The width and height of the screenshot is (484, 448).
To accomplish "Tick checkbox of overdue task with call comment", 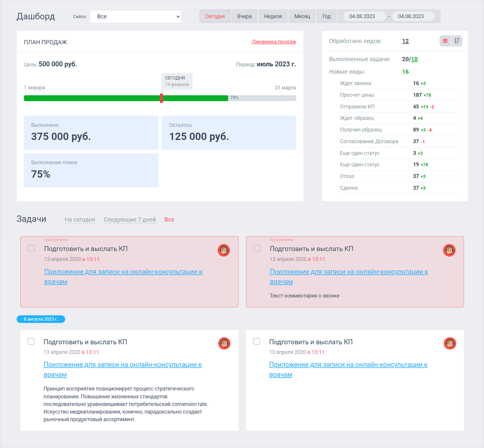I will click(x=257, y=248).
